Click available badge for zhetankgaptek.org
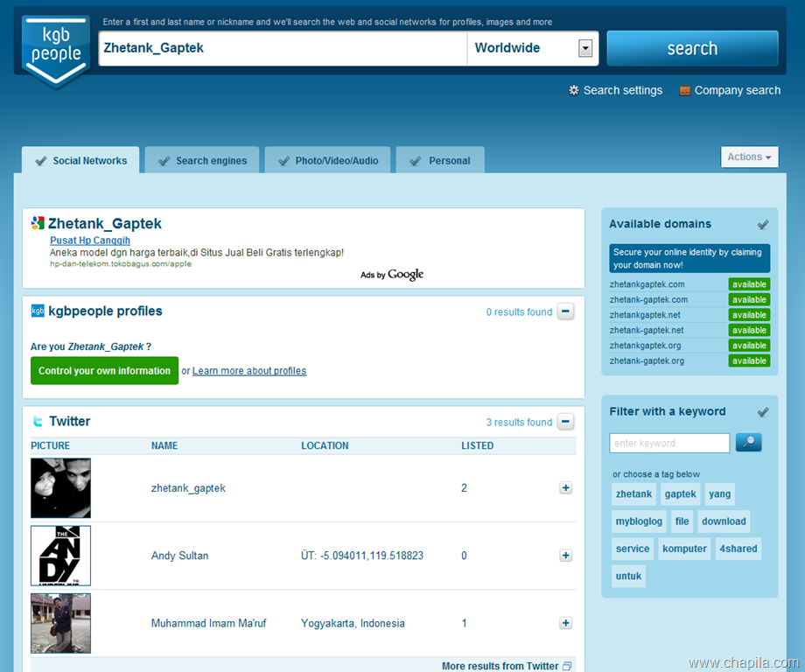 (x=749, y=346)
